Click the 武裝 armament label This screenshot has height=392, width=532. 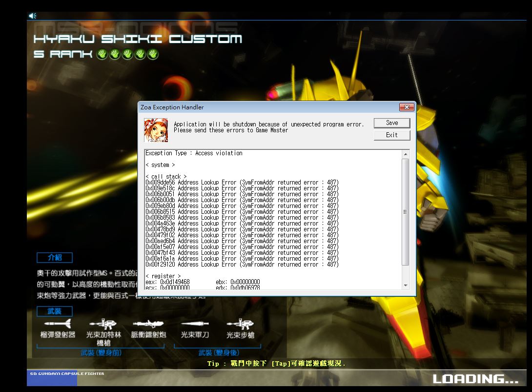coord(55,311)
